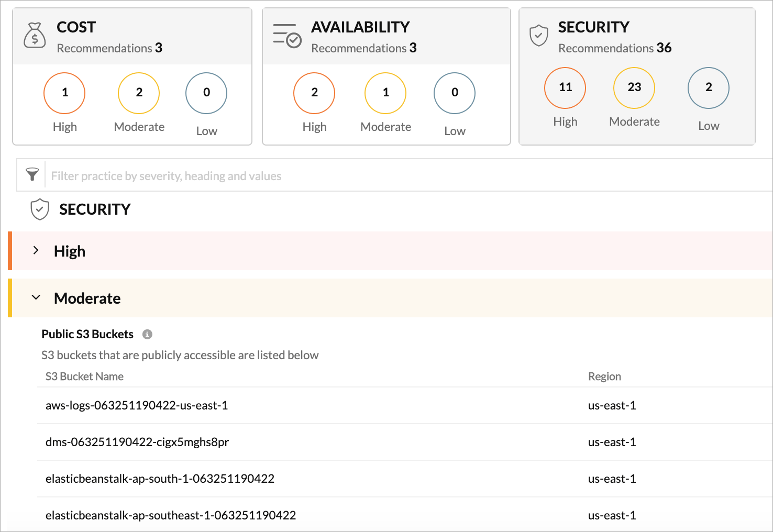Click the shield icon beside Security section heading
The height and width of the screenshot is (532, 773).
point(40,209)
